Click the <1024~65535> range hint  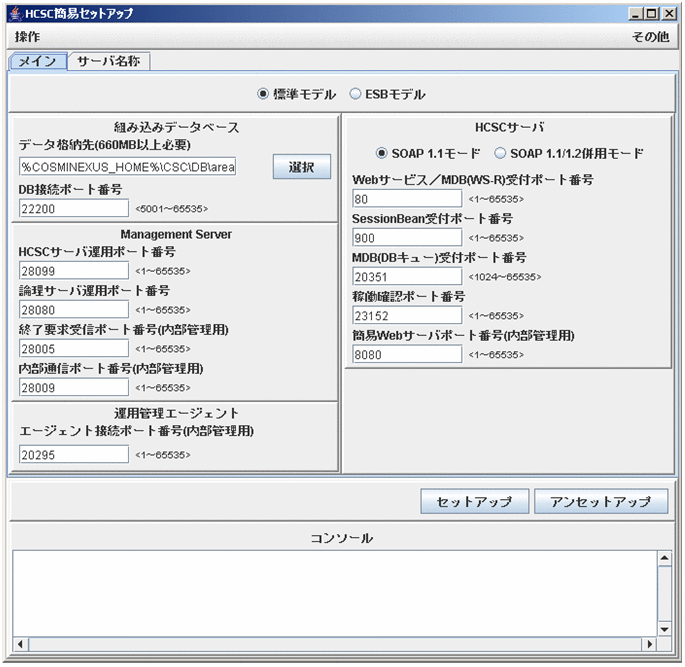(505, 277)
